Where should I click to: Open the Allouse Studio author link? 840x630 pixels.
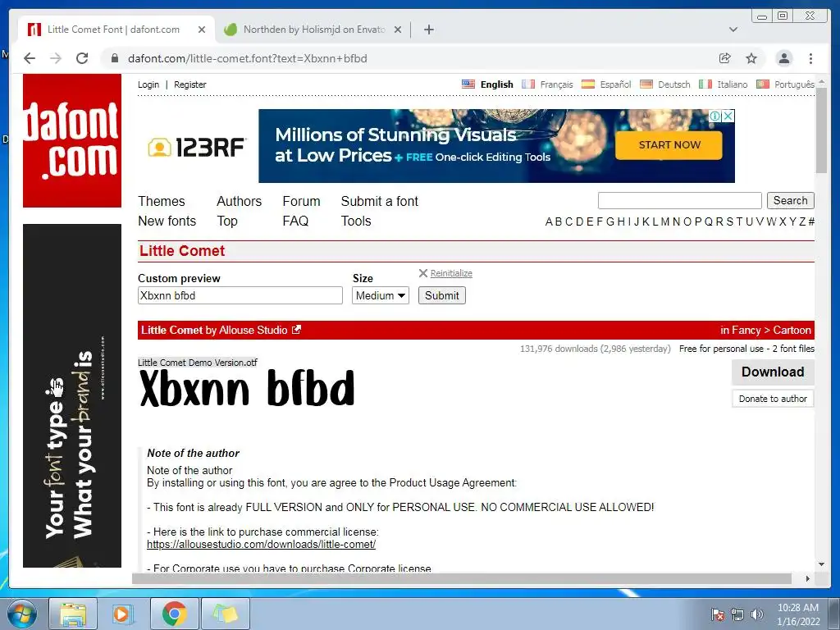(253, 330)
